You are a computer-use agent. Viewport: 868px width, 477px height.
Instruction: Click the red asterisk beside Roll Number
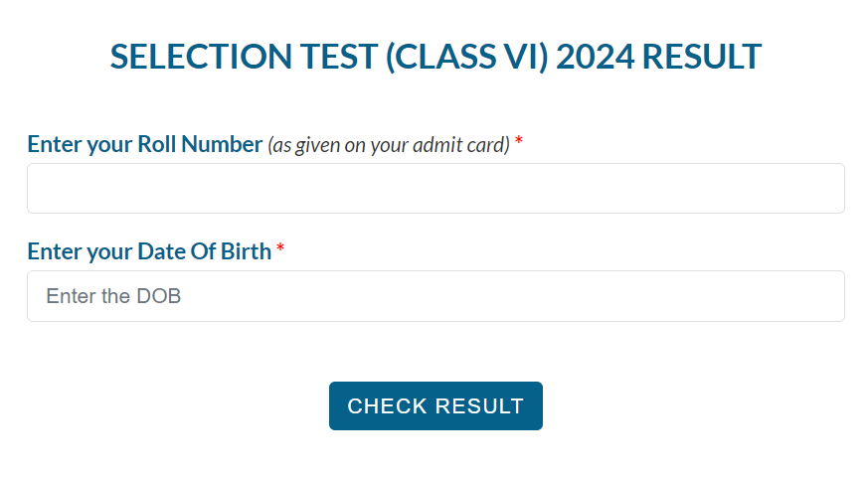[519, 144]
